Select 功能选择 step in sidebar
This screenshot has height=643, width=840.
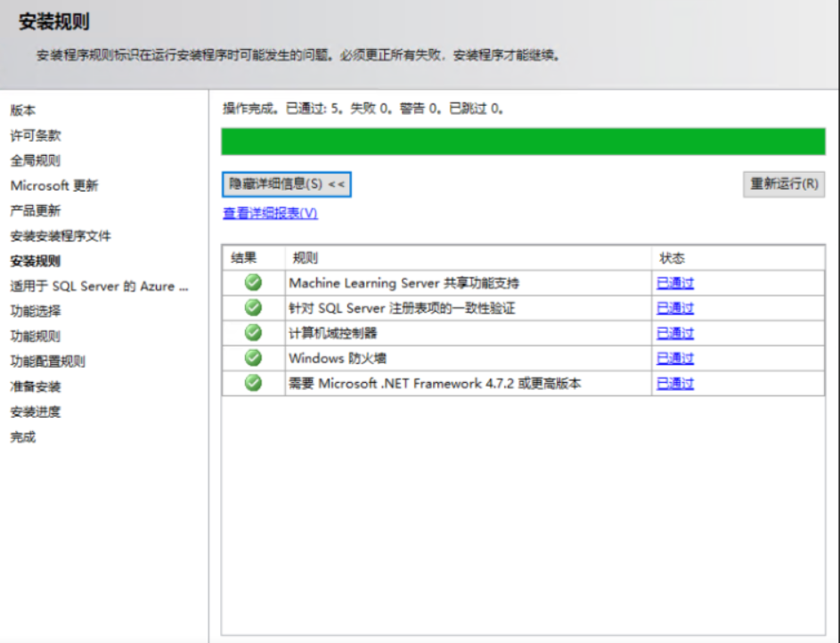point(36,311)
